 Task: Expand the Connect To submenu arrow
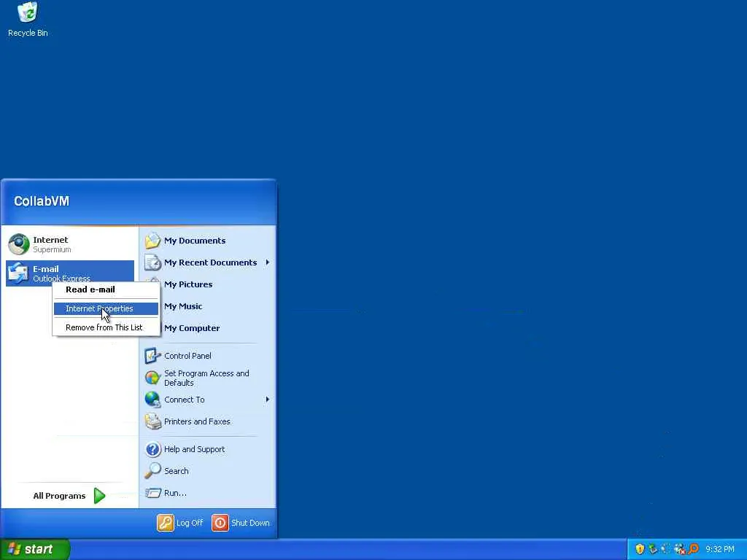[x=267, y=400]
